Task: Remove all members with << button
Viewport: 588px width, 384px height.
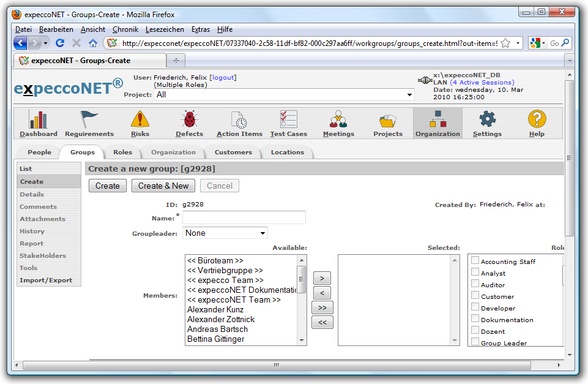Action: [322, 322]
